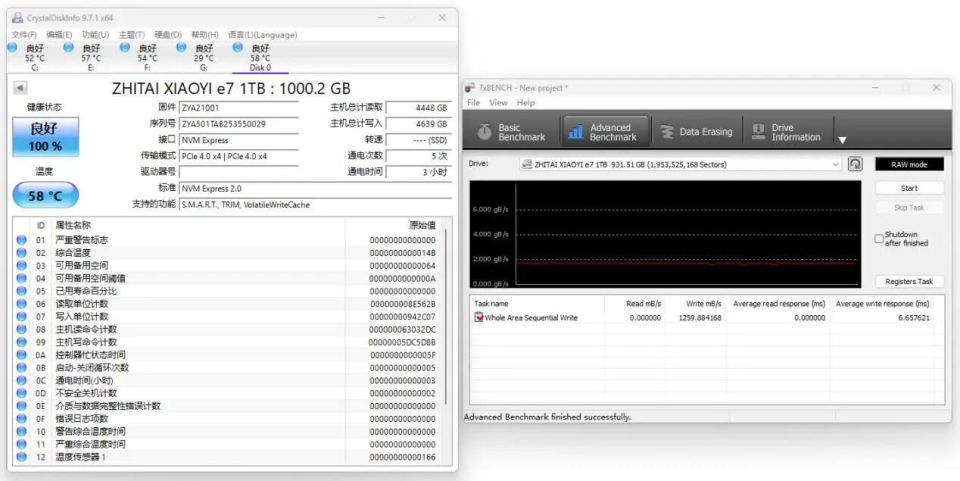Click the 固件 ZYA21001 field

[239, 108]
